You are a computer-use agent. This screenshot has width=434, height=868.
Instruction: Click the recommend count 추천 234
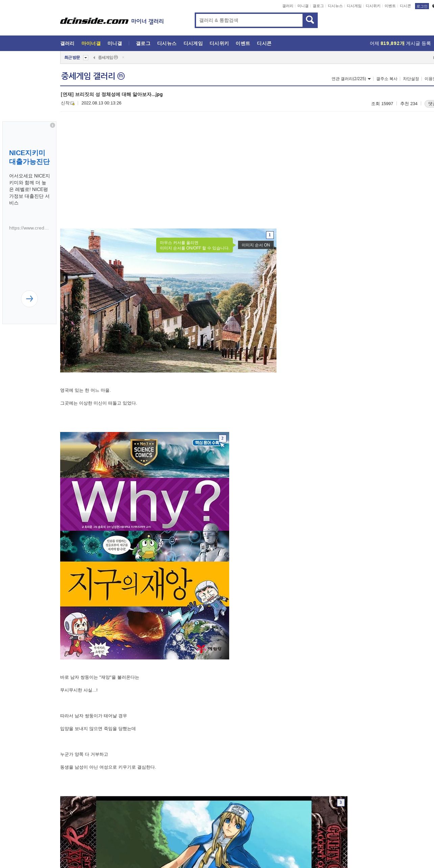click(x=409, y=104)
